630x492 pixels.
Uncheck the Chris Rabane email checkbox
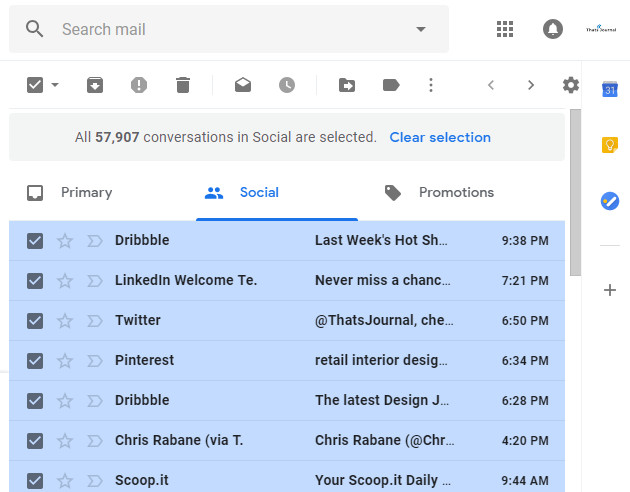(x=35, y=441)
